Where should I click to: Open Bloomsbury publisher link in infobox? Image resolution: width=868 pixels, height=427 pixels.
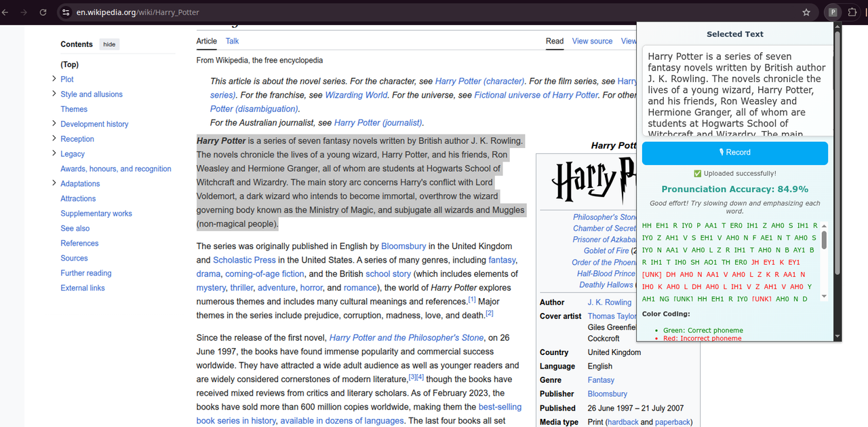click(x=608, y=394)
